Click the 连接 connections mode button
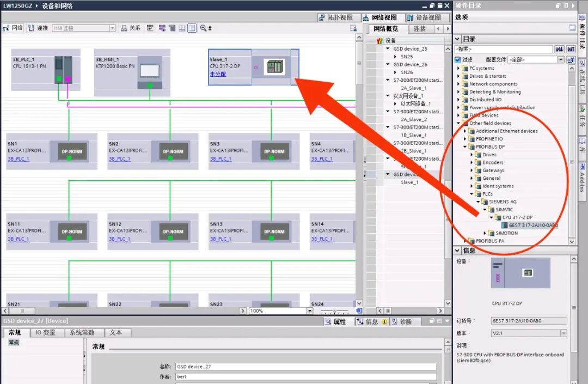This screenshot has width=588, height=384. pos(38,28)
